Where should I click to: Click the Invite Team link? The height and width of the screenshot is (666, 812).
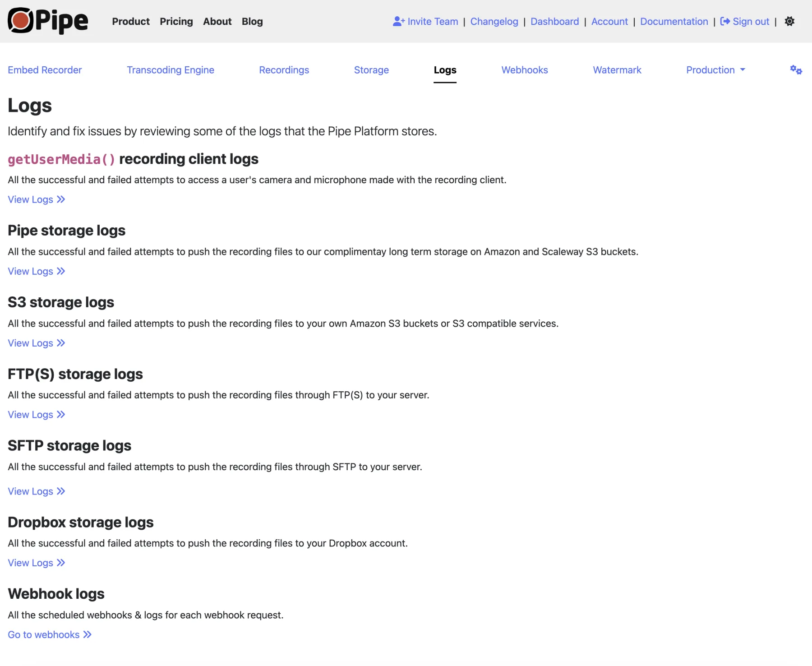point(425,21)
